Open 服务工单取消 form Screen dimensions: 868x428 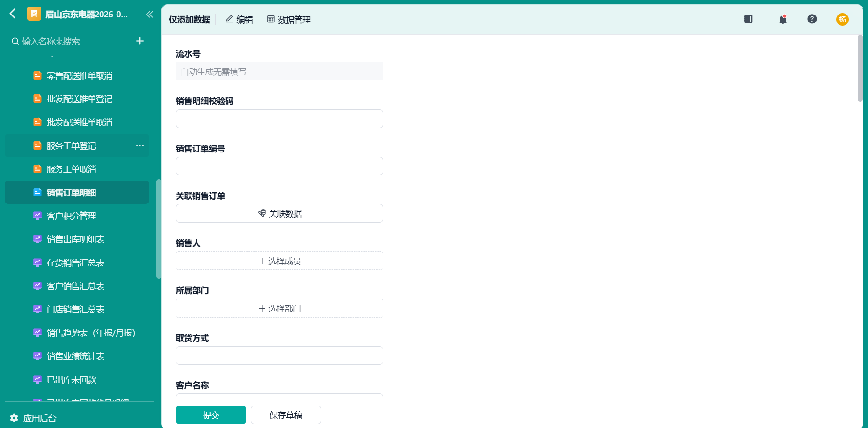click(x=77, y=169)
